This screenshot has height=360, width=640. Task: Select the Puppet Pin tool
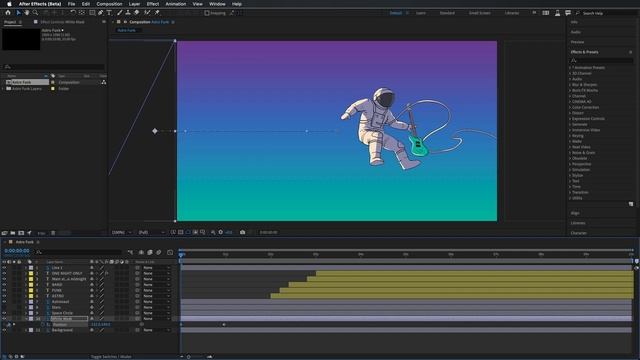[x=157, y=13]
